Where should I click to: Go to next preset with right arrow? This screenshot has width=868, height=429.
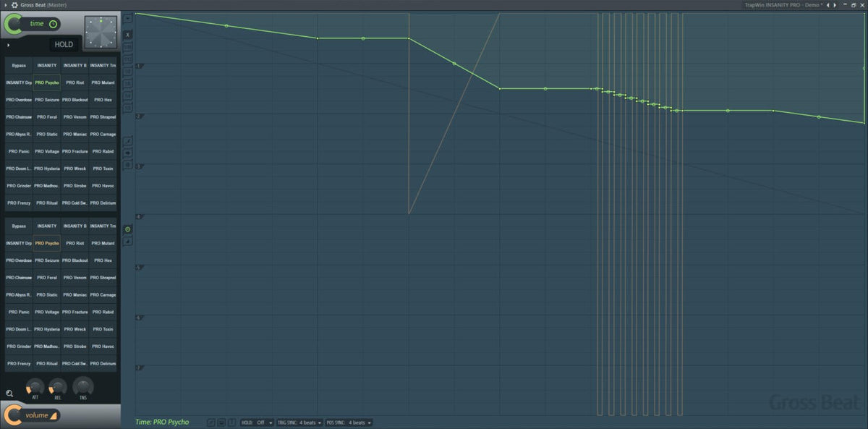point(835,4)
